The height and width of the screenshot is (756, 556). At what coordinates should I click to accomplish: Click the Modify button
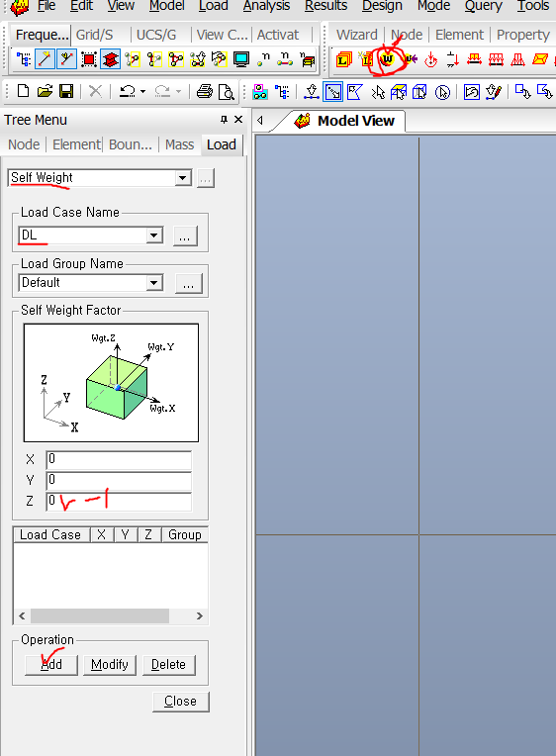point(110,665)
